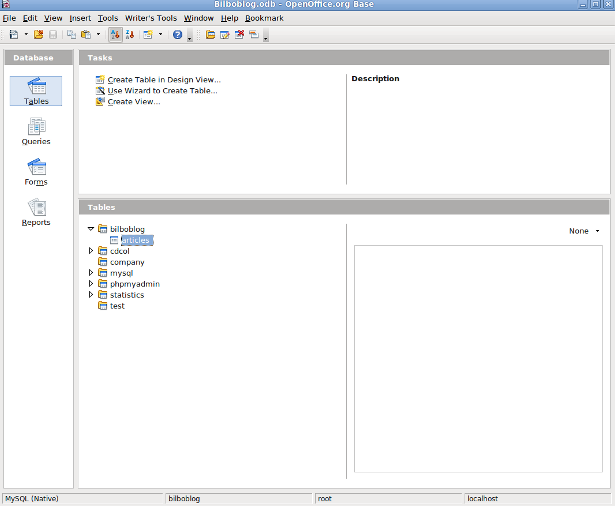Screen dimensions: 615x506
Task: Select the company database folder
Action: coord(127,262)
